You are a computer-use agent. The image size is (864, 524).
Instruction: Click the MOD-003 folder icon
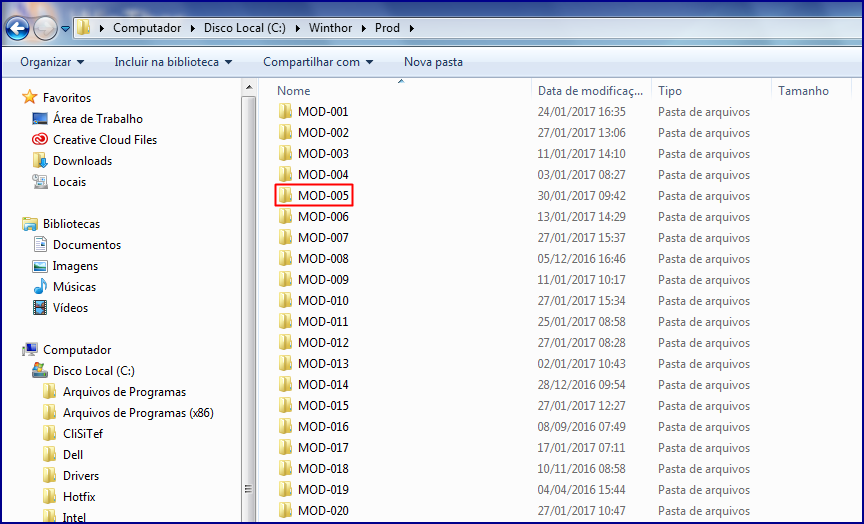tap(285, 153)
